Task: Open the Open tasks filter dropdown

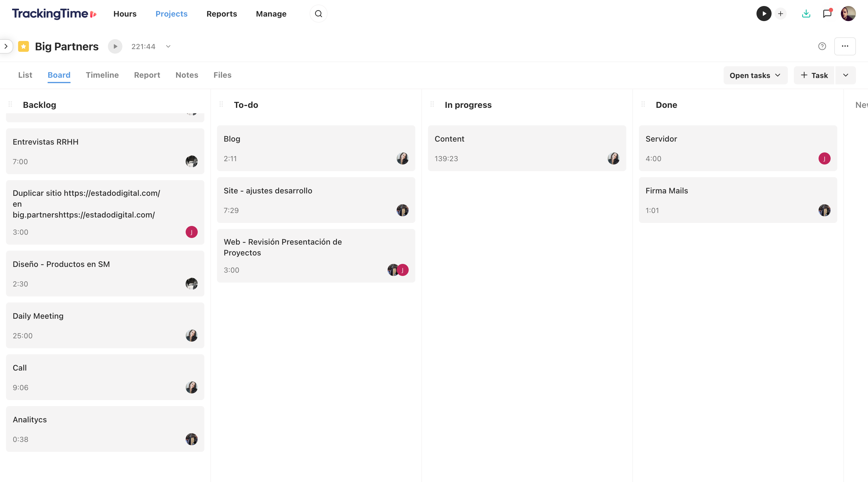Action: 756,75
